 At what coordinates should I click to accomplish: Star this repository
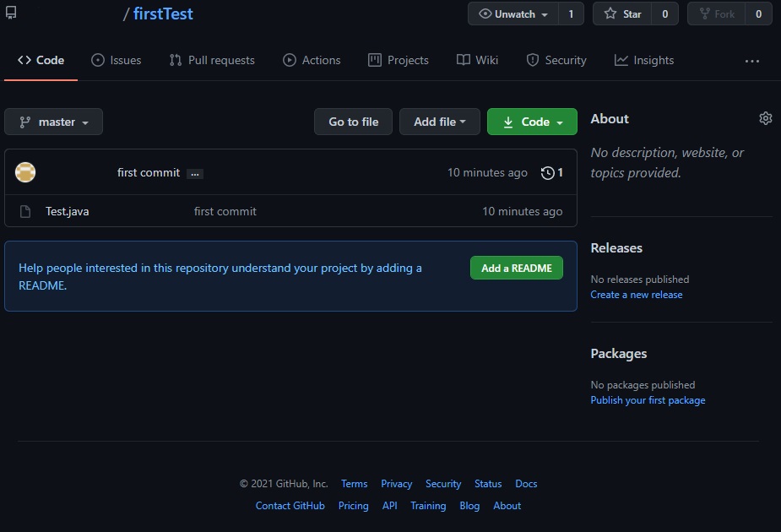tap(622, 14)
